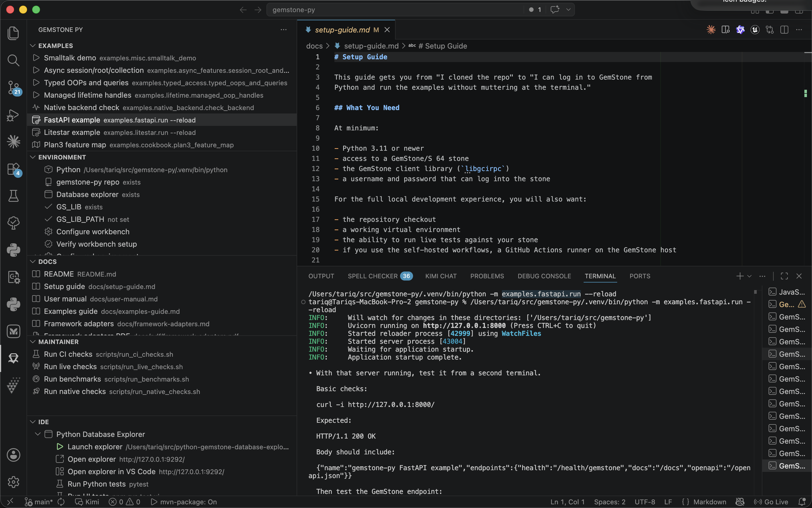Open terminal panel more actions ellipsis
This screenshot has width=812, height=508.
(762, 276)
